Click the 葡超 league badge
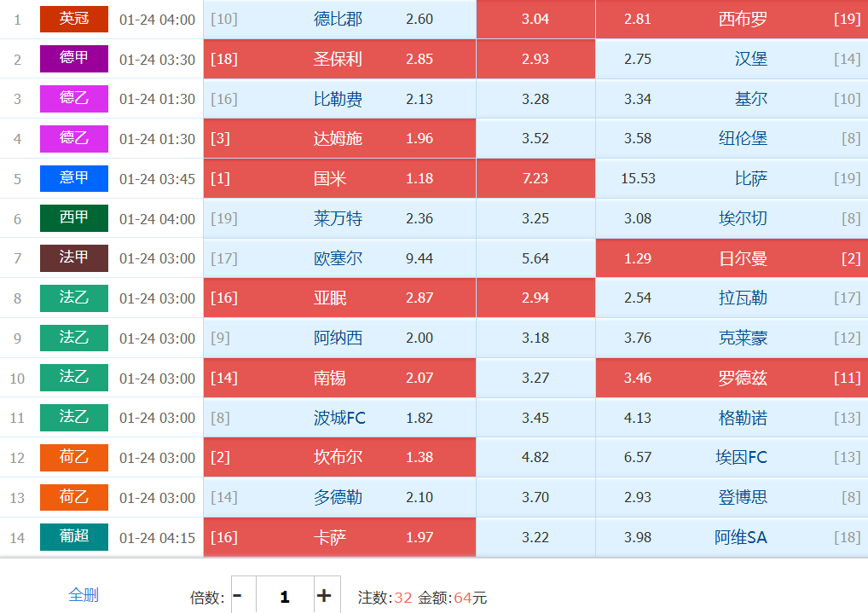 tap(74, 537)
